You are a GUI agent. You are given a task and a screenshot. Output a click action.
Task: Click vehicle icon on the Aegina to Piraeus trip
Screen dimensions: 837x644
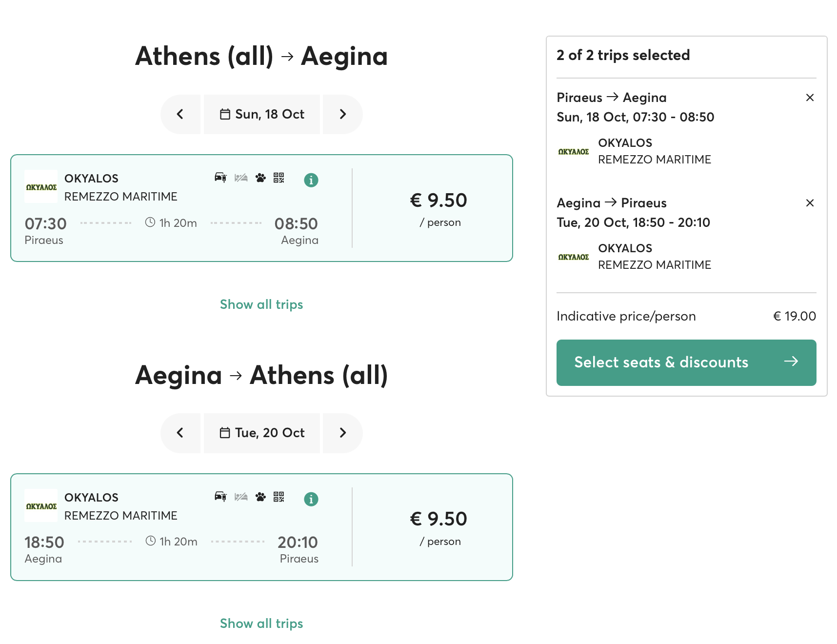220,497
